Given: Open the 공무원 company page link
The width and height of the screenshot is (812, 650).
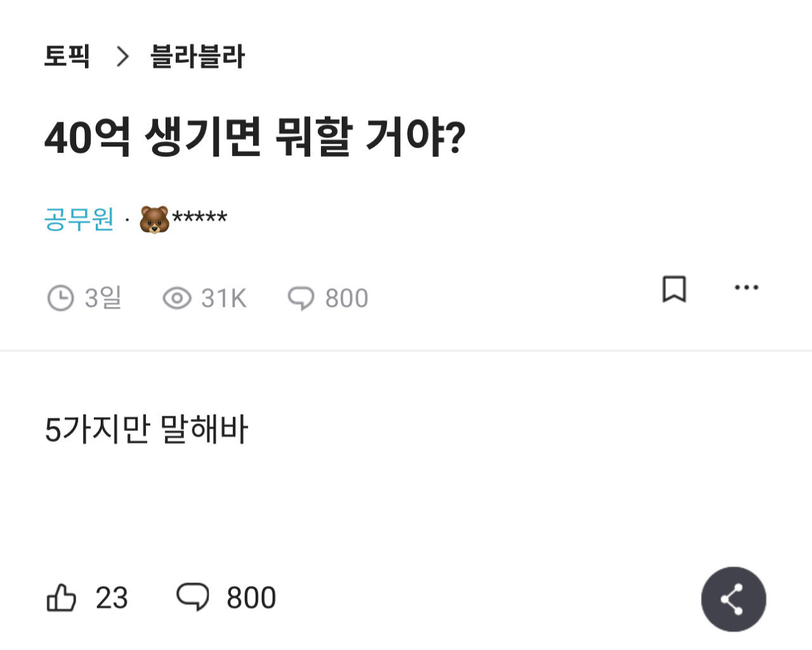Looking at the screenshot, I should point(79,219).
